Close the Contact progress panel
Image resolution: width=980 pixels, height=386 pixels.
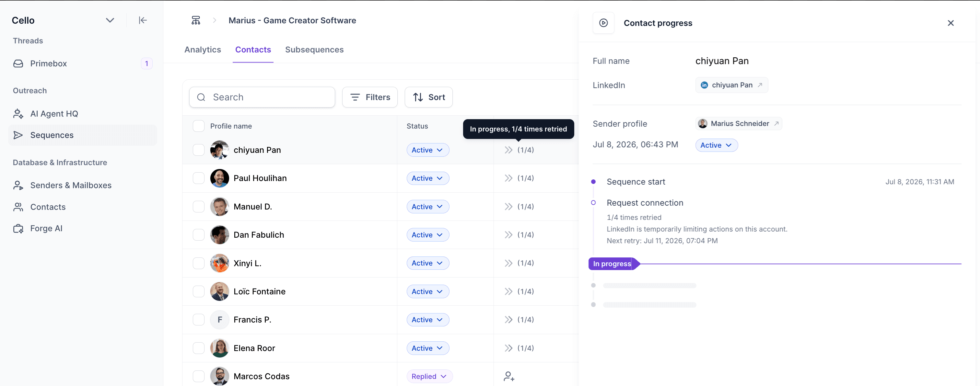(950, 23)
